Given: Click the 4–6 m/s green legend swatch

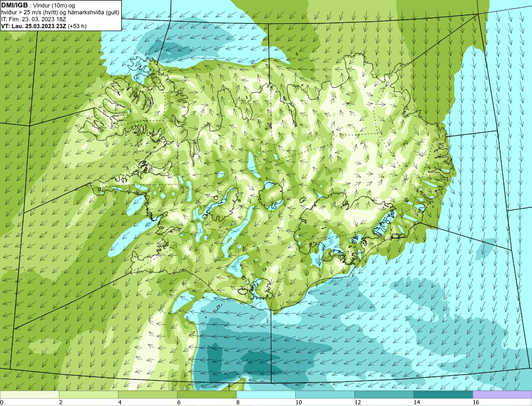Looking at the screenshot, I should [x=147, y=394].
